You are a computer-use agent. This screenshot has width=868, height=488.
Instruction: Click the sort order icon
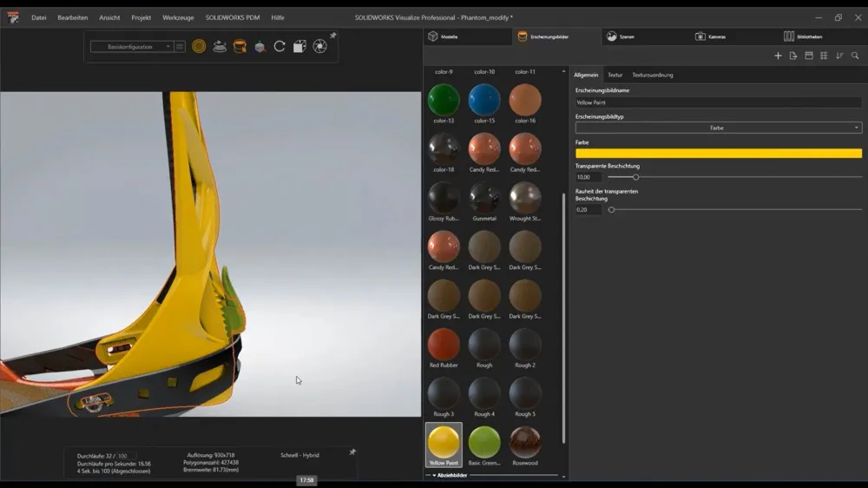pos(839,56)
